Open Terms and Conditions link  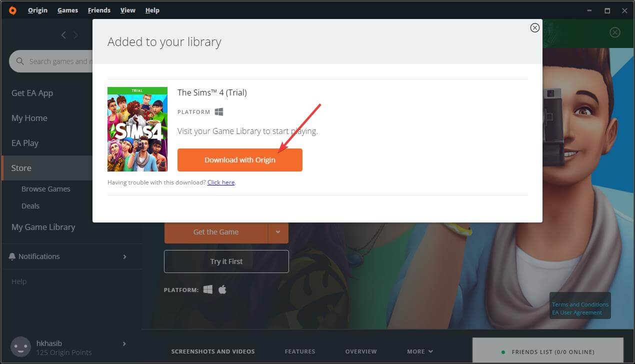point(579,304)
